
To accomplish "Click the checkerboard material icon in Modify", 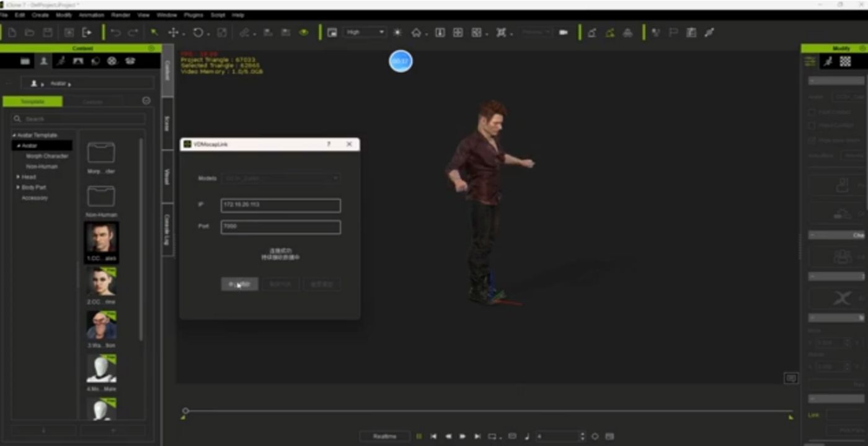I will (845, 61).
